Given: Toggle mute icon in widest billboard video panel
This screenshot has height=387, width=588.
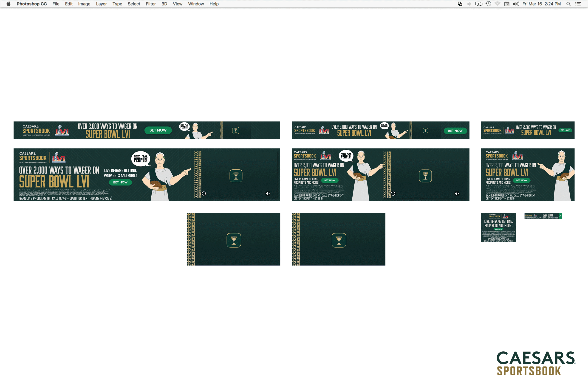Looking at the screenshot, I should tap(268, 194).
